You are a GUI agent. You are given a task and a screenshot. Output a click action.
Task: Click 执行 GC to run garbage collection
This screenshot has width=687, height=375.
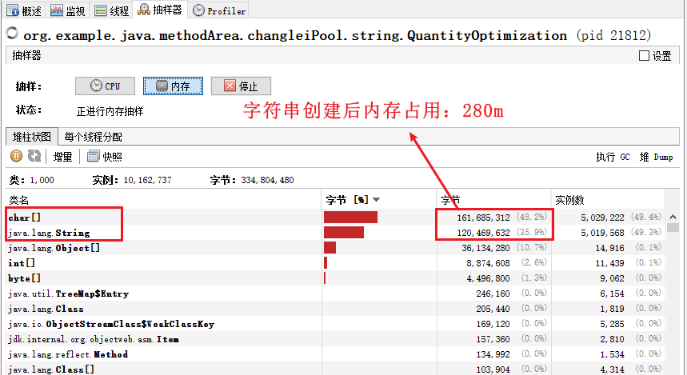(x=613, y=157)
